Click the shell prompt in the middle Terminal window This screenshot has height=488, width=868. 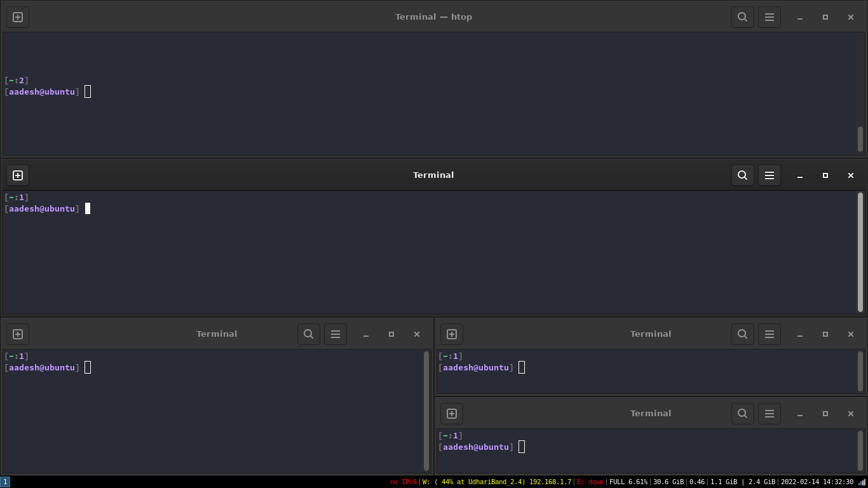point(42,208)
